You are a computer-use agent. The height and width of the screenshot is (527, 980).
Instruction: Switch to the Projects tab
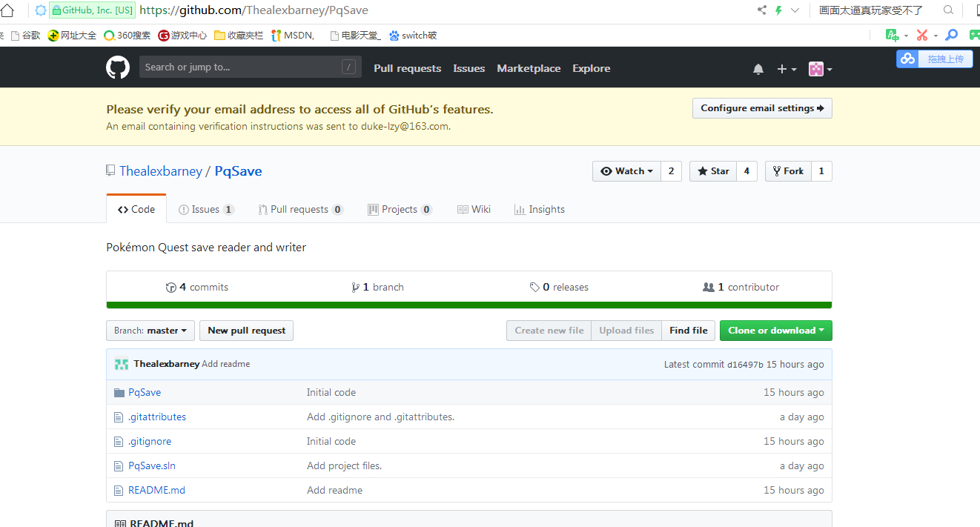(x=400, y=209)
